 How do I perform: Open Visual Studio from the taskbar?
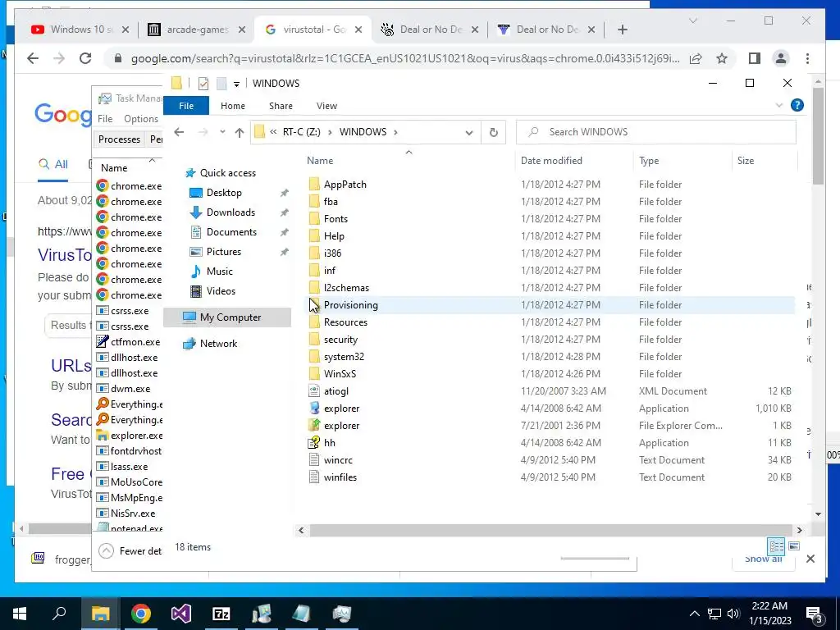tap(181, 614)
